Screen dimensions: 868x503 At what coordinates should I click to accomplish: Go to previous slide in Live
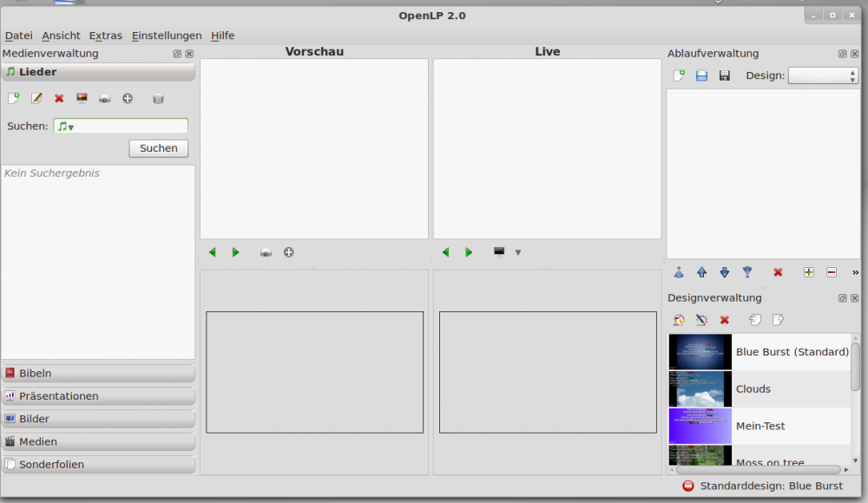445,252
